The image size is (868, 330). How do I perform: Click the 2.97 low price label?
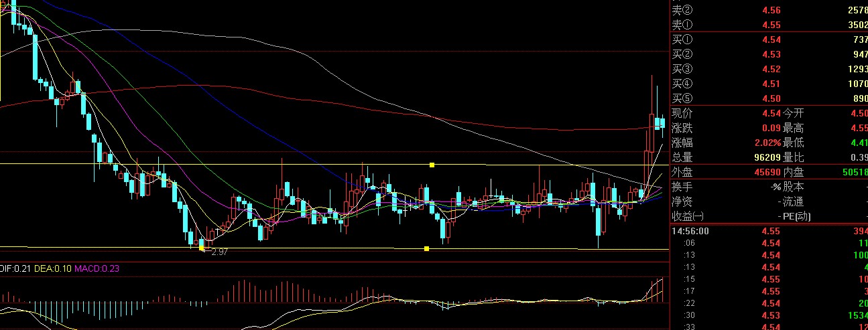click(x=219, y=252)
